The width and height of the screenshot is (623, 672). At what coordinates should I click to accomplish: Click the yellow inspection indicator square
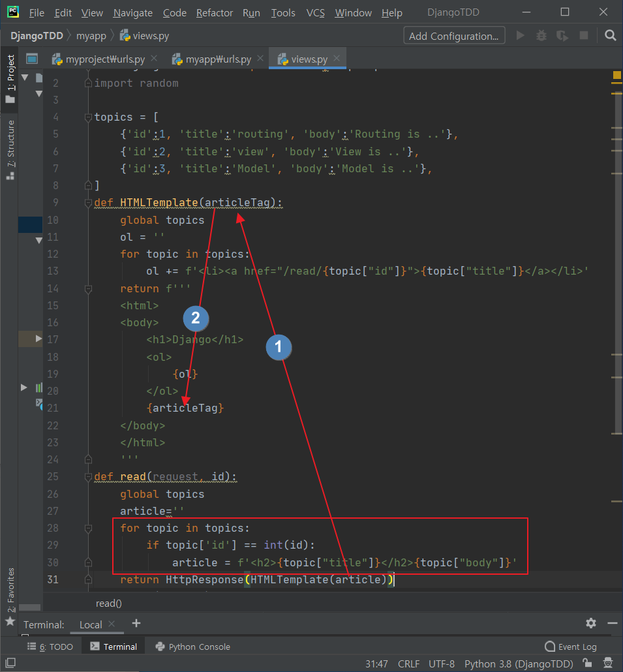[x=617, y=76]
